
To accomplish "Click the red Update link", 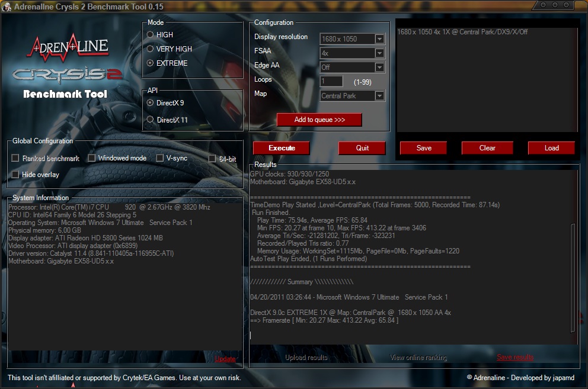I will (225, 359).
